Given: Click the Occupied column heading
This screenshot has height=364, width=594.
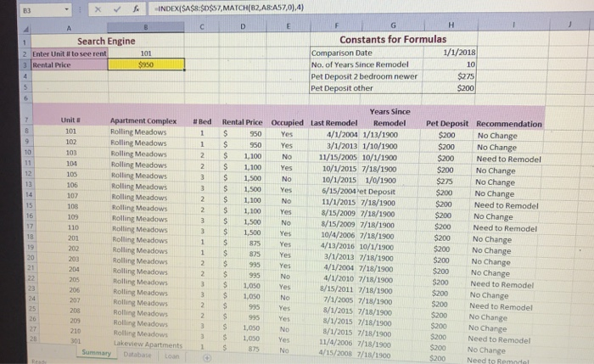Looking at the screenshot, I should 287,123.
